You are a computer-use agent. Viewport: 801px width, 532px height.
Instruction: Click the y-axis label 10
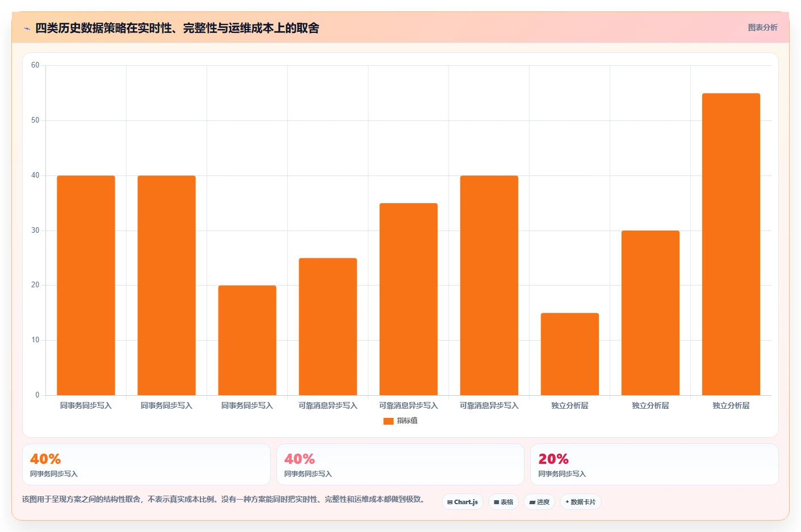coord(35,340)
